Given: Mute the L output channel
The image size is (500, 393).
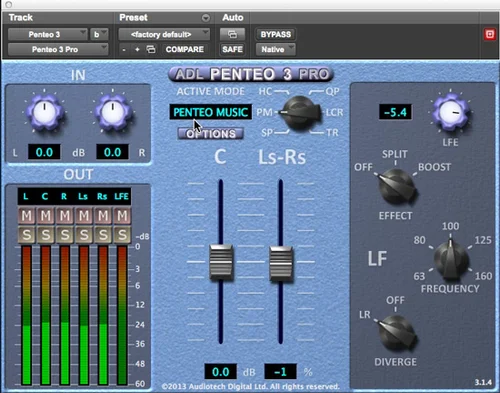Looking at the screenshot, I should pos(26,216).
